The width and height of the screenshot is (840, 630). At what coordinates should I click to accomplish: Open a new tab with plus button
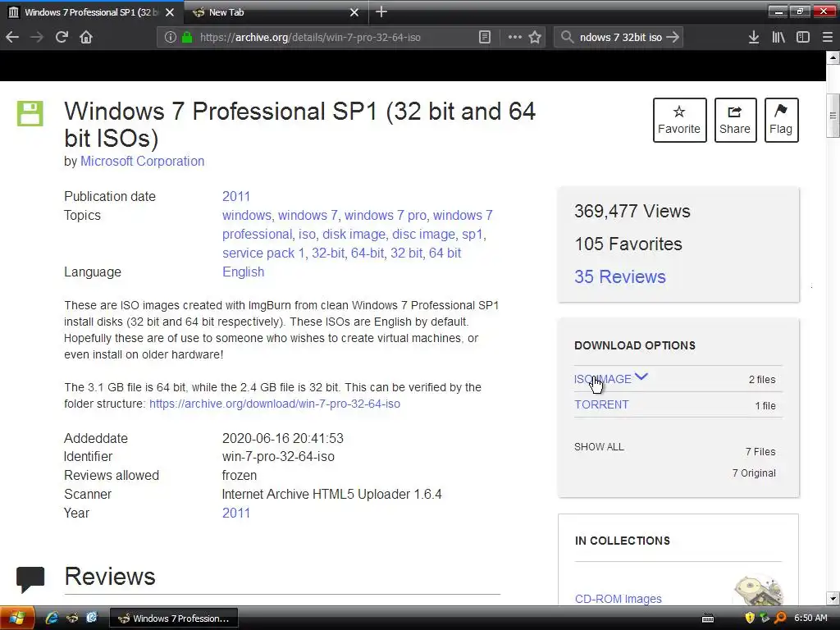(381, 11)
